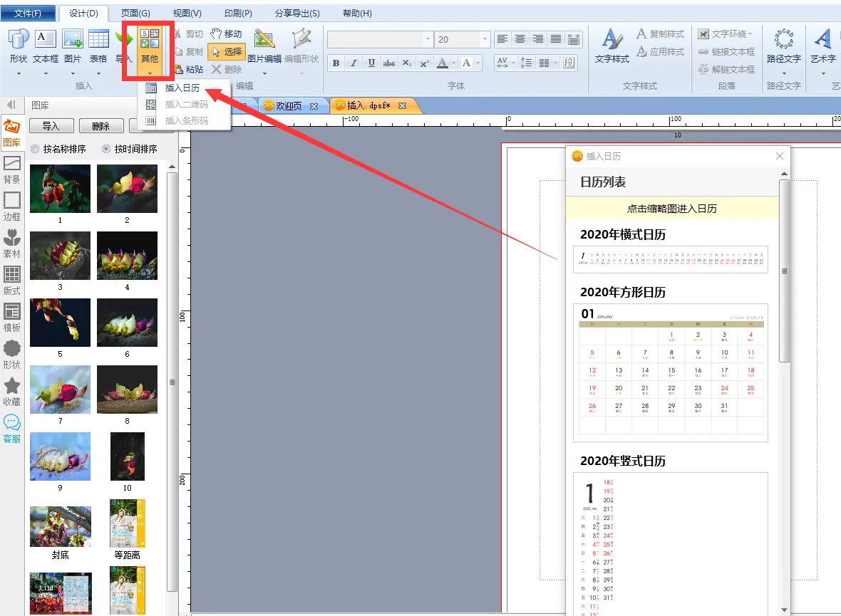The height and width of the screenshot is (616, 841).
Task: Click the 删除 button in gallery
Action: (100, 126)
